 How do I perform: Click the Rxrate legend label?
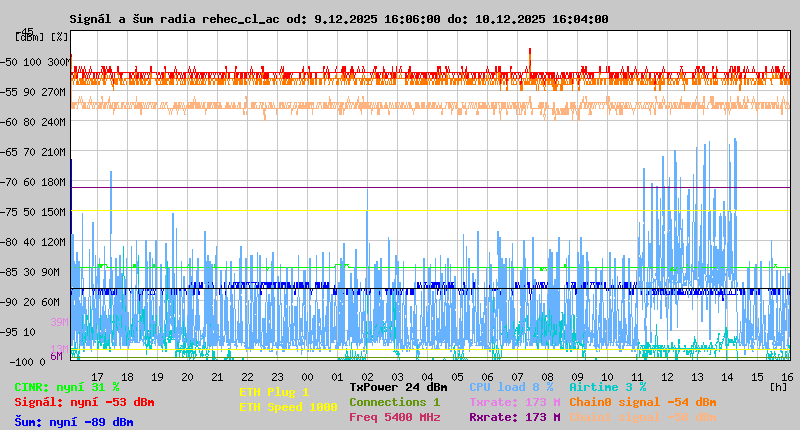click(514, 417)
